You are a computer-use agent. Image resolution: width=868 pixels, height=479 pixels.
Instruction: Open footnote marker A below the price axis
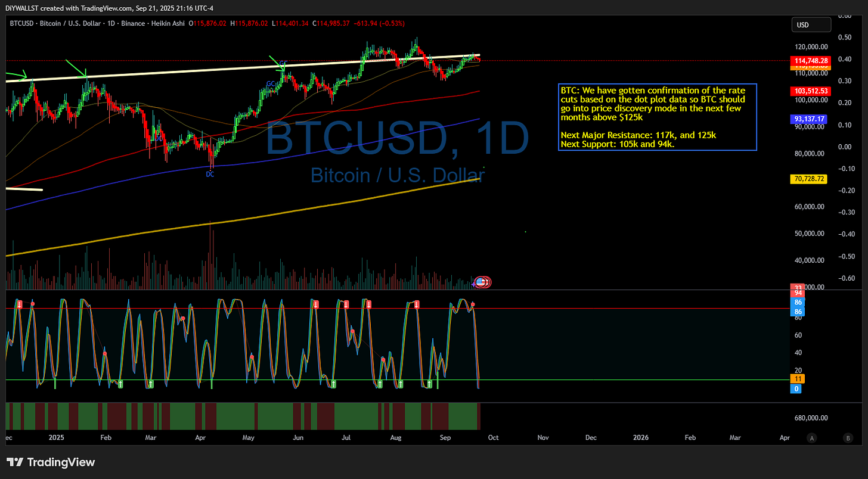pyautogui.click(x=811, y=438)
